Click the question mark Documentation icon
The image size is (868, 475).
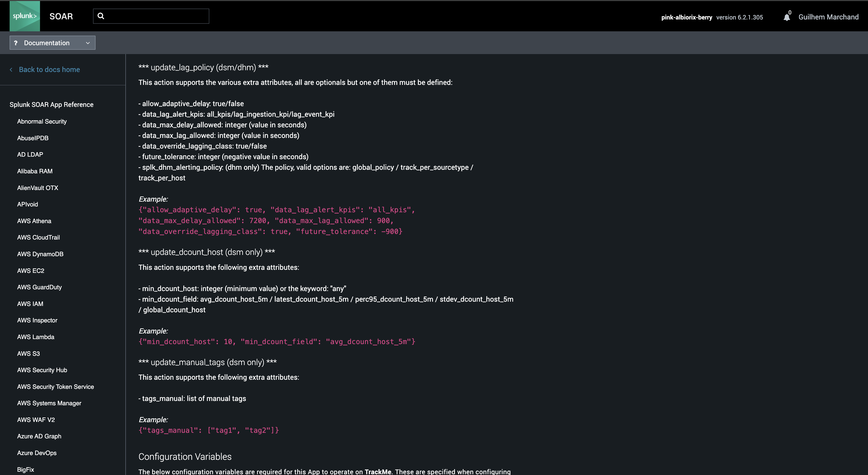pos(15,43)
